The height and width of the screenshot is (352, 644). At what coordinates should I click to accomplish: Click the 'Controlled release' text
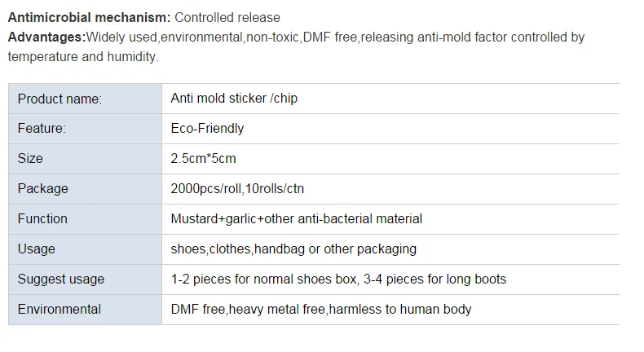click(x=227, y=17)
